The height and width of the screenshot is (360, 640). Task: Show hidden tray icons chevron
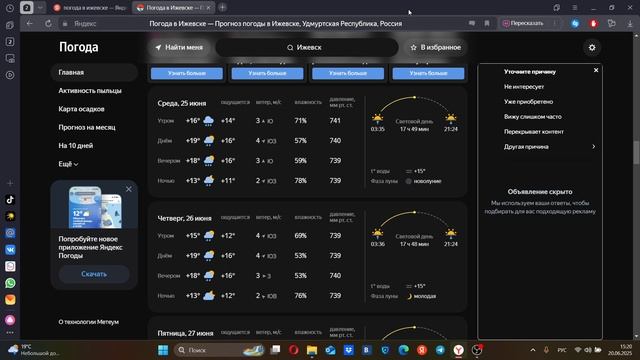pyautogui.click(x=533, y=350)
